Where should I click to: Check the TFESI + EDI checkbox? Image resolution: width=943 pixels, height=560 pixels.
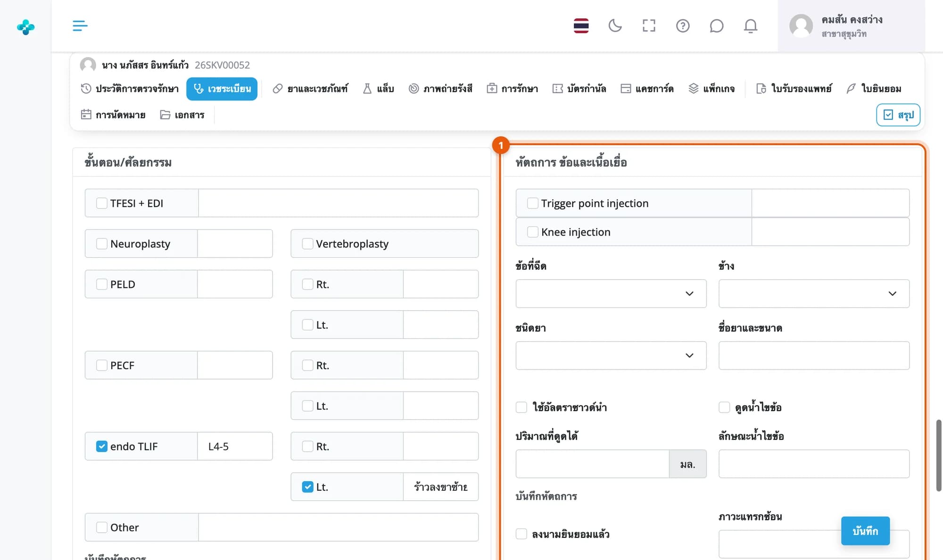(x=102, y=203)
